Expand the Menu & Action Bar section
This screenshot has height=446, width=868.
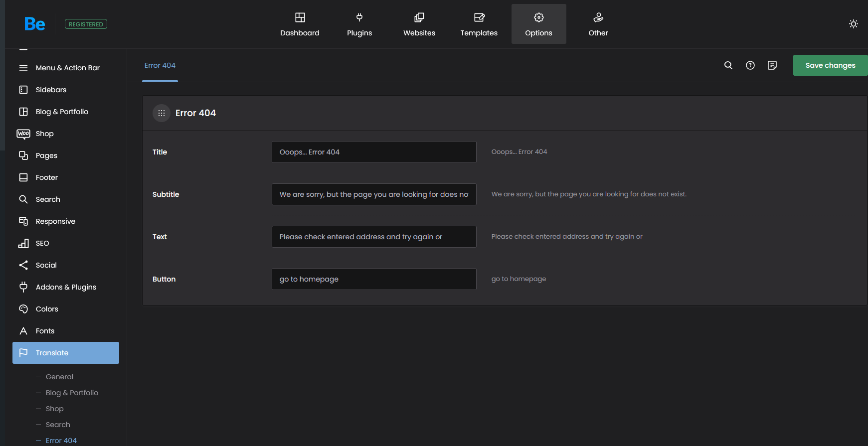coord(67,68)
